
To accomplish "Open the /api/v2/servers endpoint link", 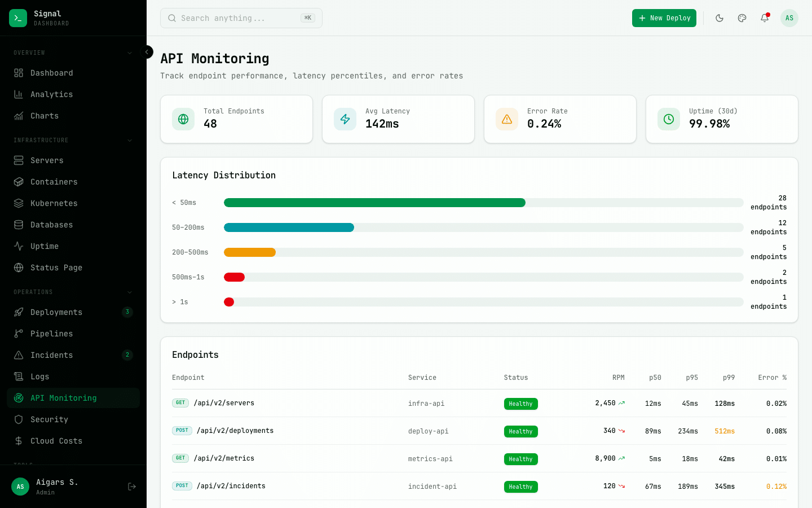I will pyautogui.click(x=224, y=403).
